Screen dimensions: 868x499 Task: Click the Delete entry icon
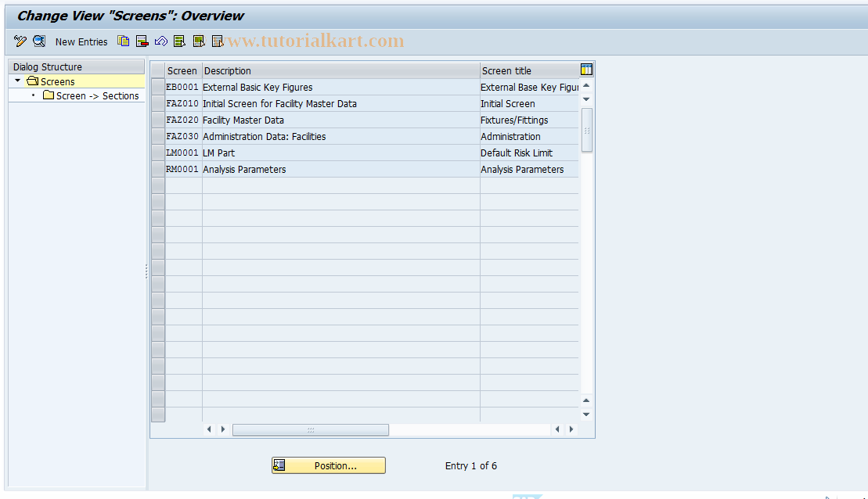click(142, 41)
